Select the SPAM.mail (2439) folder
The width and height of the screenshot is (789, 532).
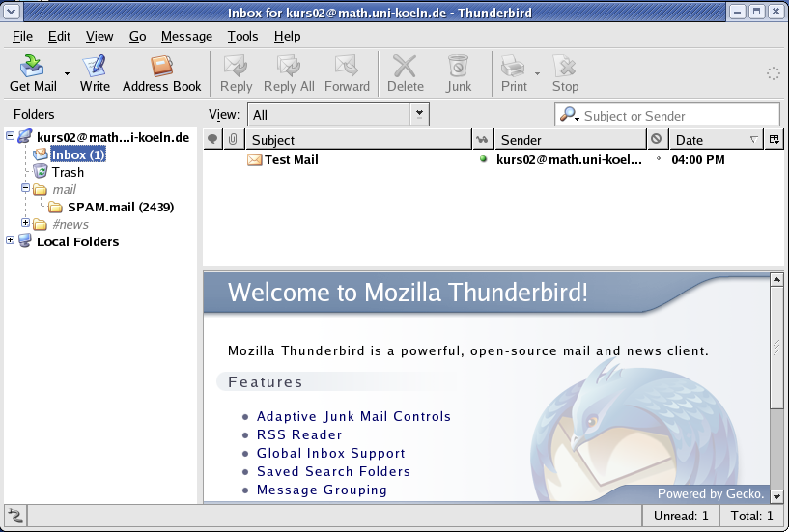[x=121, y=207]
